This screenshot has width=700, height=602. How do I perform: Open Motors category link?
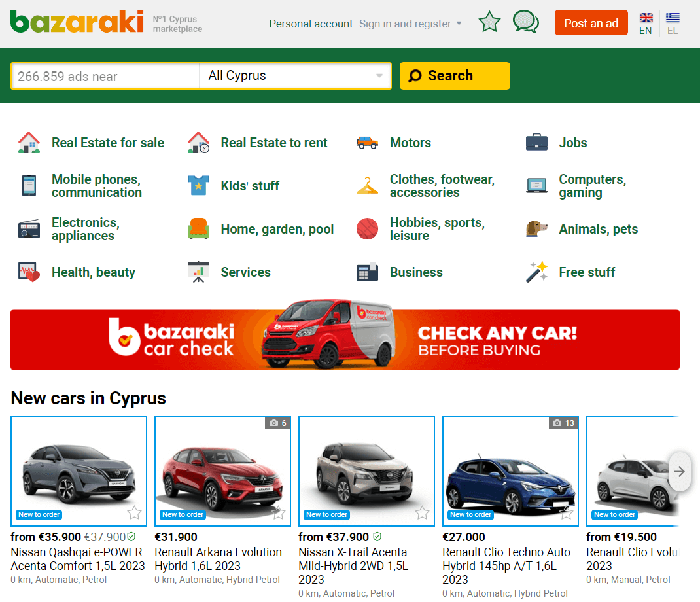(x=410, y=143)
